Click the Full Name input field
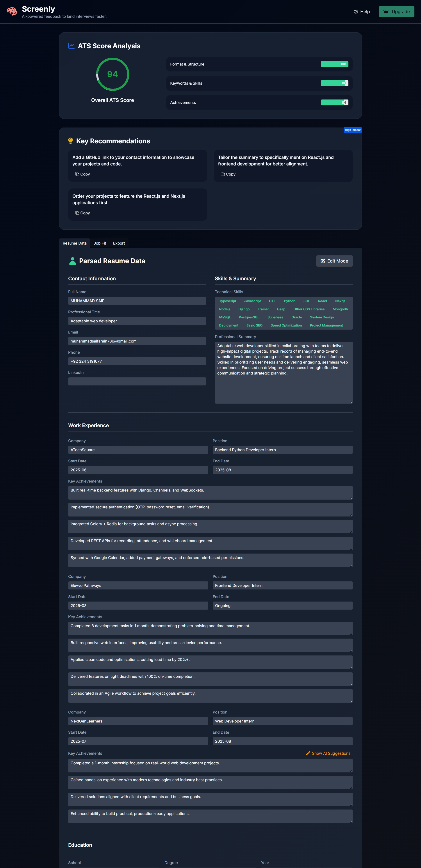The width and height of the screenshot is (421, 868). pos(137,301)
